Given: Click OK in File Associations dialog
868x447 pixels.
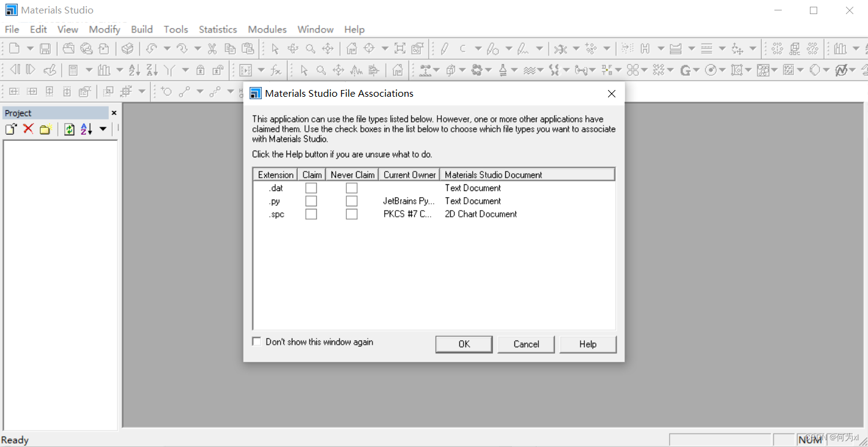Looking at the screenshot, I should [464, 344].
